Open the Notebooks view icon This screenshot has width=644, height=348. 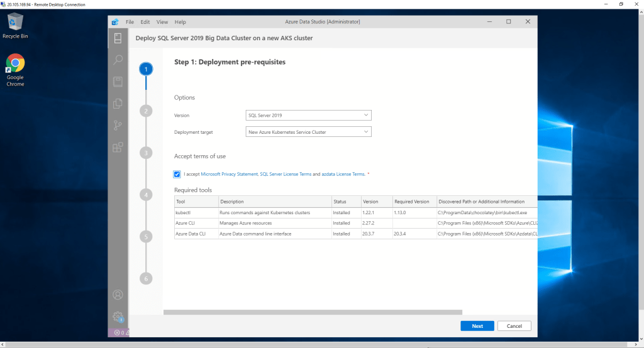118,82
